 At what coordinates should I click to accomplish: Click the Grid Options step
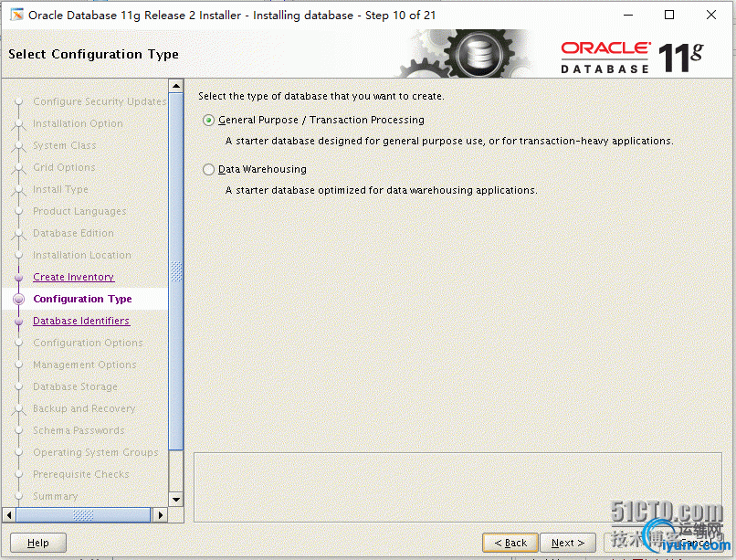[x=64, y=167]
